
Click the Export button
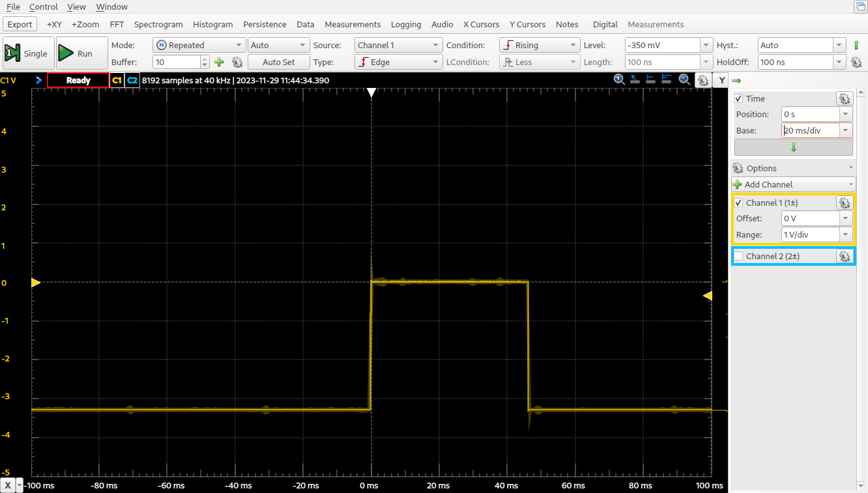point(20,24)
